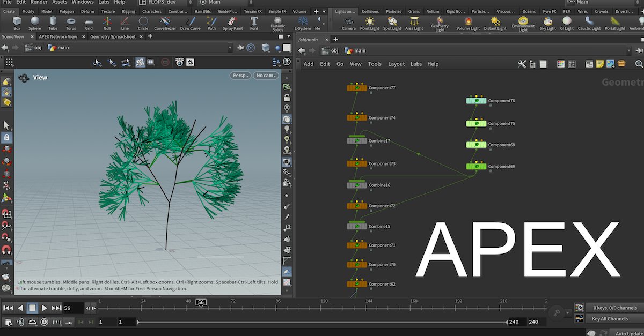Open the key icon dropdown near timeline
The width and height of the screenshot is (644, 336).
click(x=568, y=312)
